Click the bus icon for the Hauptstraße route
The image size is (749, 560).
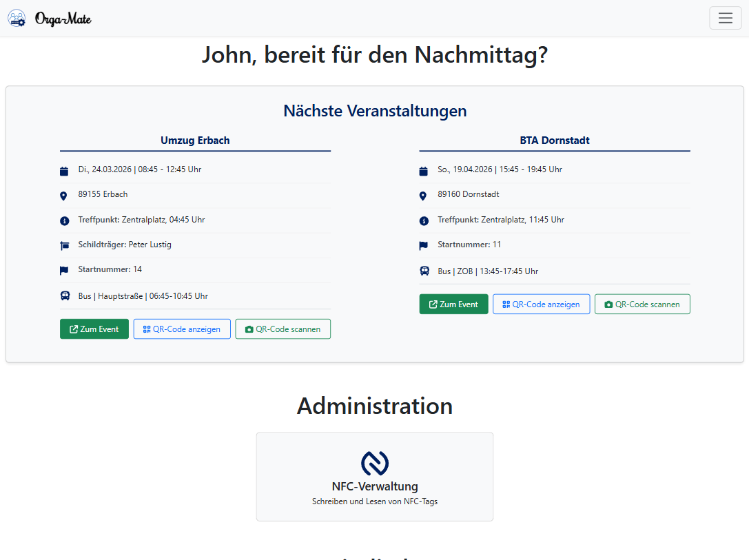(x=64, y=295)
